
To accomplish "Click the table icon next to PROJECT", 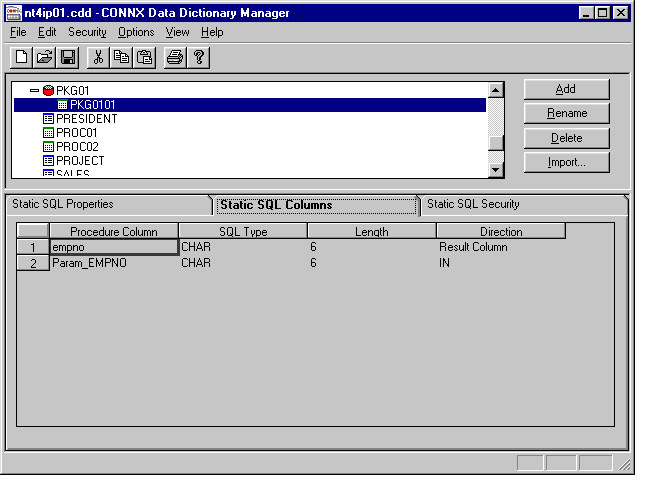I will point(48,161).
